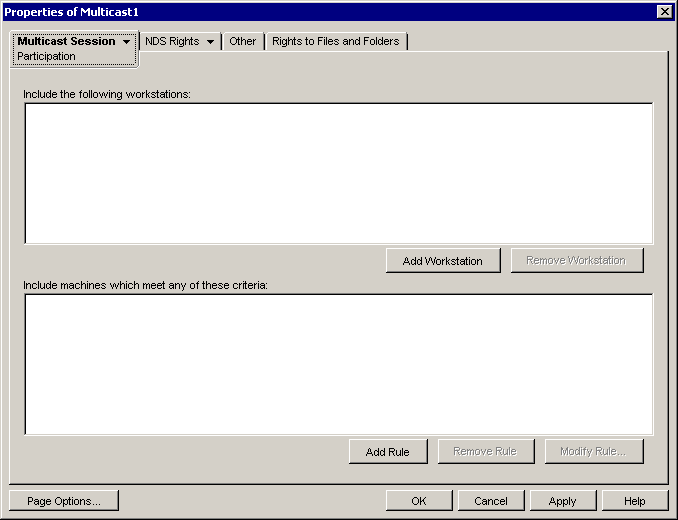
Task: Click the Remove Rule button
Action: point(486,452)
